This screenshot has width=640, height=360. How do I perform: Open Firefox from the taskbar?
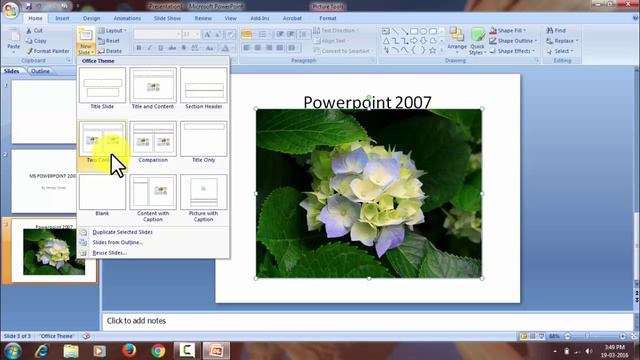tap(129, 351)
